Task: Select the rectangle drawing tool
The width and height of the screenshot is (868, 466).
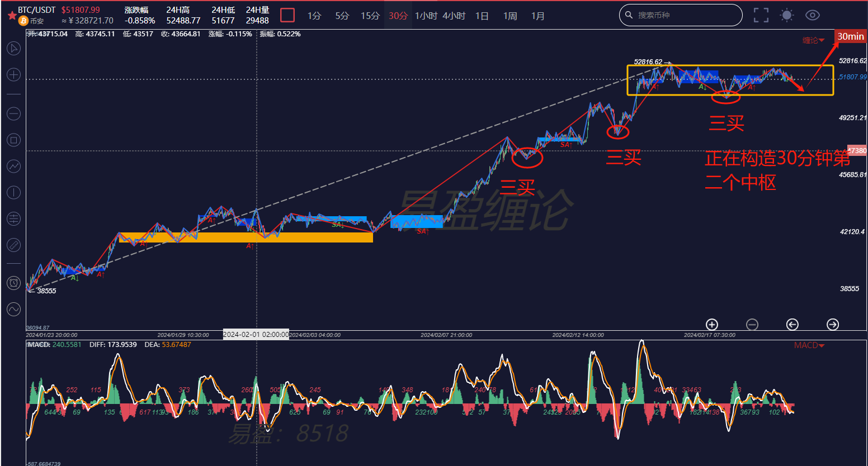Action: (x=13, y=140)
